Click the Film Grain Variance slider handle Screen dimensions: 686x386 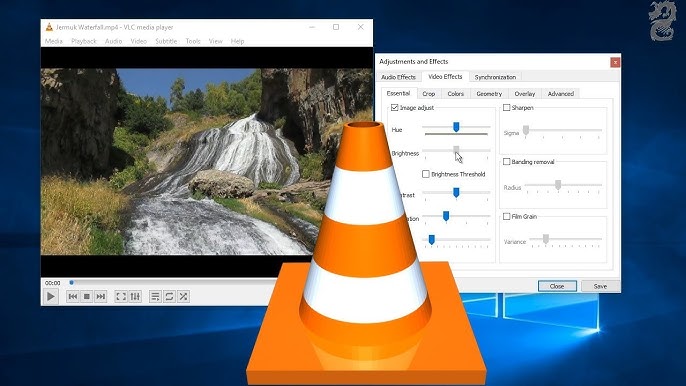[x=546, y=239]
